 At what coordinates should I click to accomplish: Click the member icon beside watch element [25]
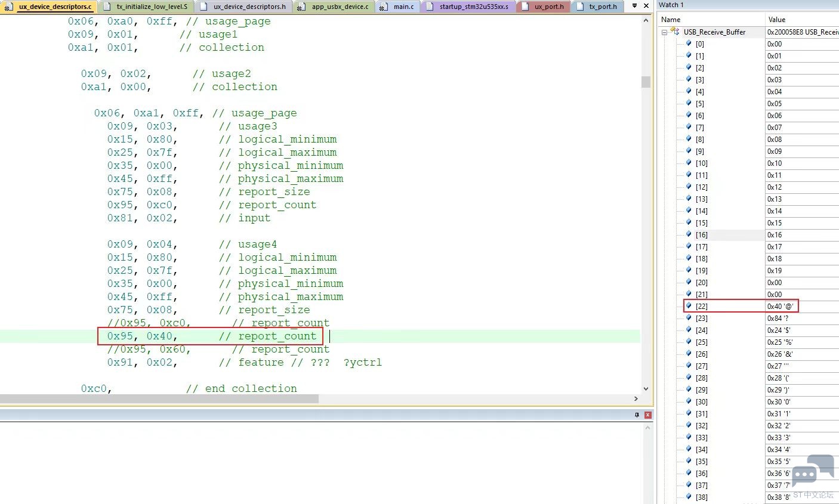click(x=689, y=341)
